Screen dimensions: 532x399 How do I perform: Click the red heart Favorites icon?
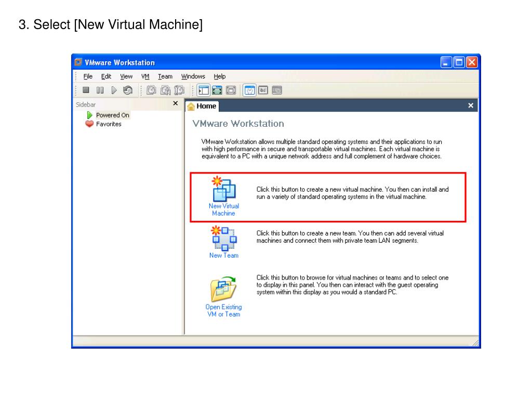89,124
